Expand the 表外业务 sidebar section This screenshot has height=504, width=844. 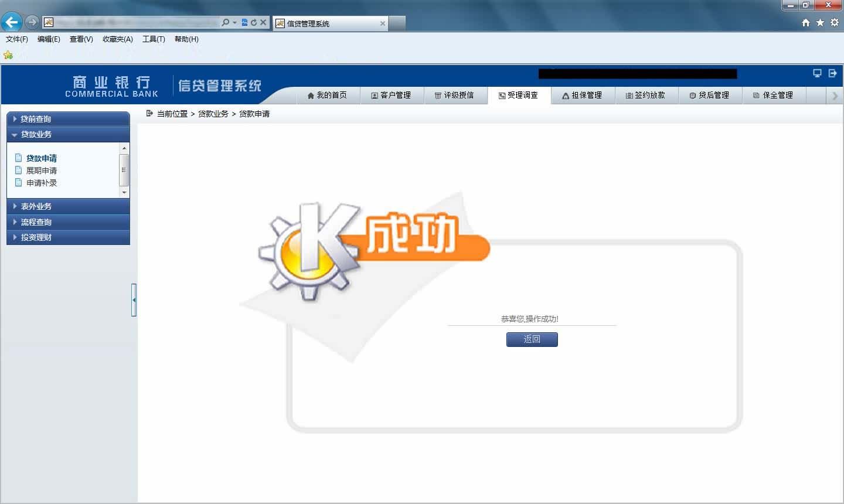pyautogui.click(x=68, y=206)
